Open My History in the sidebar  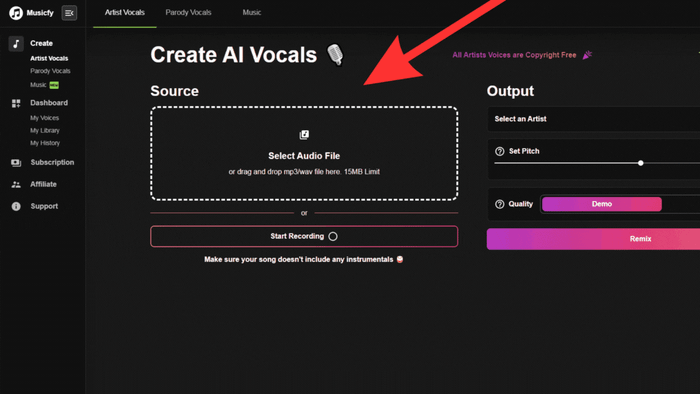coord(45,143)
